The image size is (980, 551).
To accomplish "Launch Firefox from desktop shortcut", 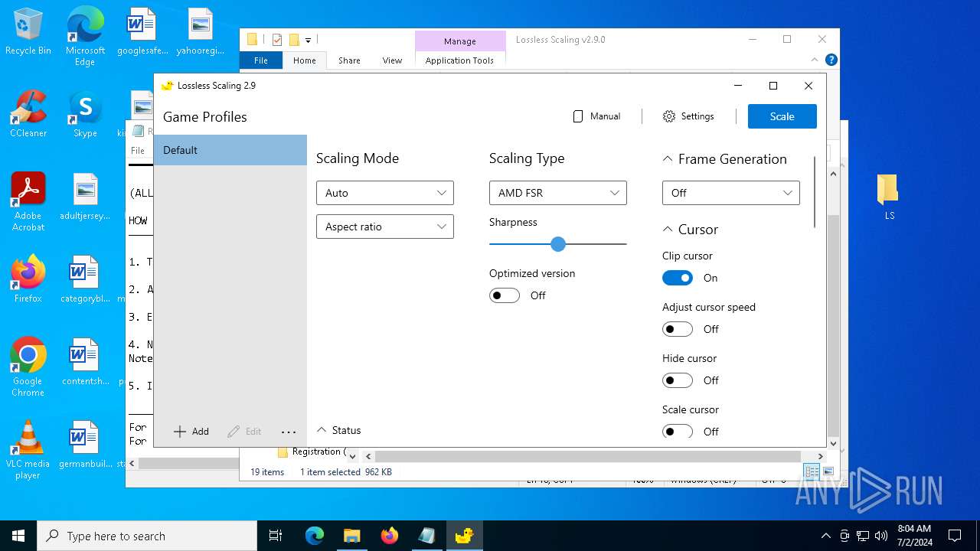I will pos(28,280).
